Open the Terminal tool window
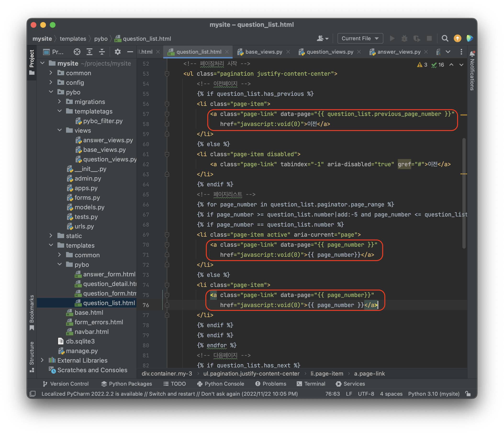 pos(311,384)
